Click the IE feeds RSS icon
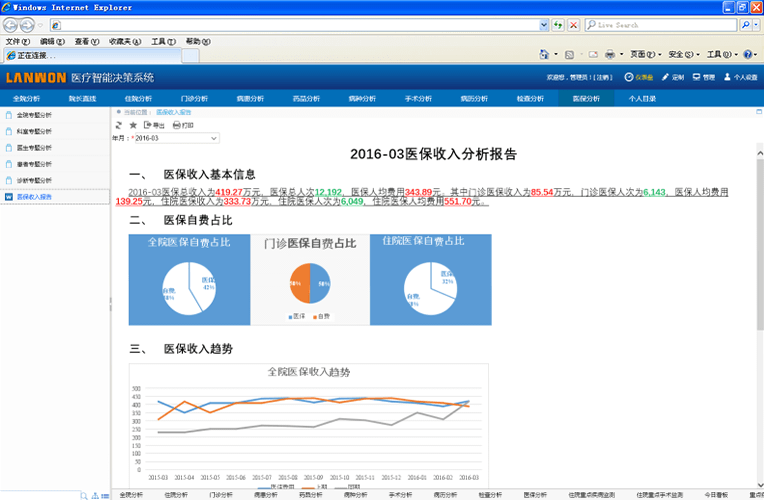764x500 pixels. (x=569, y=55)
